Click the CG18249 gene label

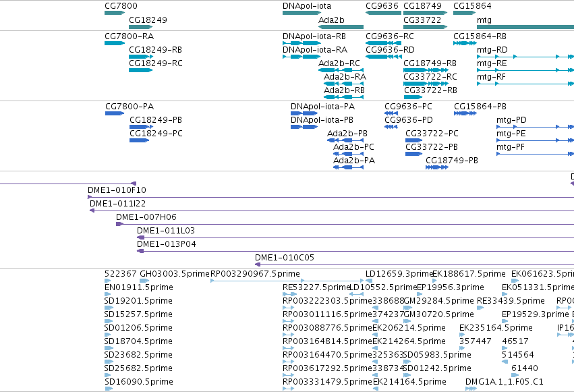coord(148,20)
